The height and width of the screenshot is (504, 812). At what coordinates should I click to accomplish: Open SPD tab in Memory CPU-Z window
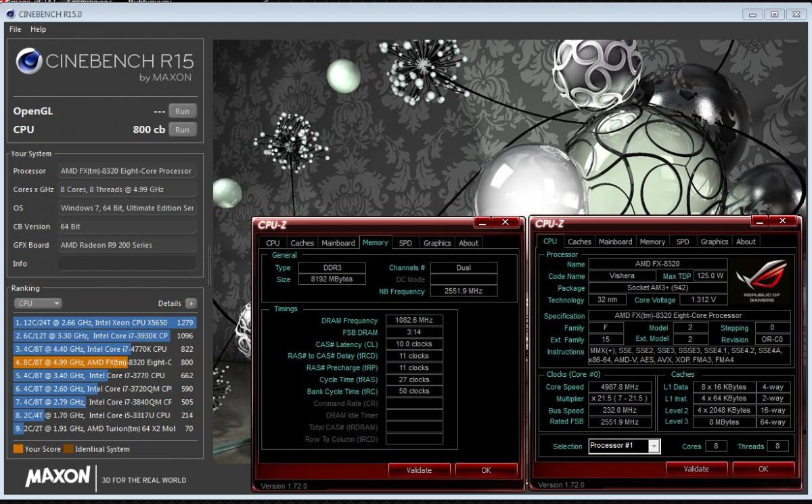pyautogui.click(x=405, y=243)
